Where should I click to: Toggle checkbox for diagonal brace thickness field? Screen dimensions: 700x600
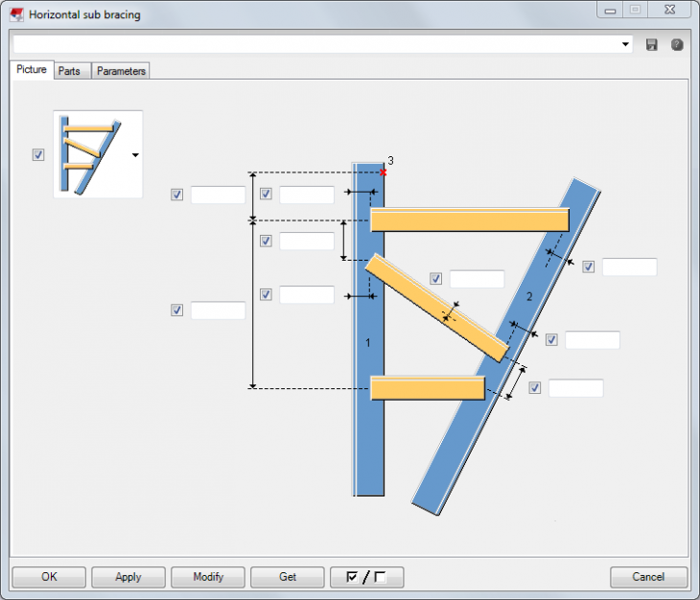click(x=435, y=279)
